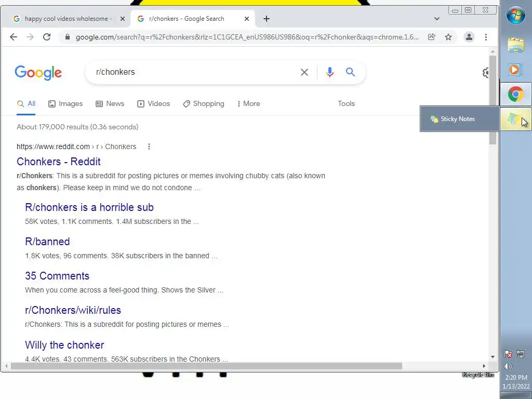Minimize the Chrome window

click(x=455, y=10)
